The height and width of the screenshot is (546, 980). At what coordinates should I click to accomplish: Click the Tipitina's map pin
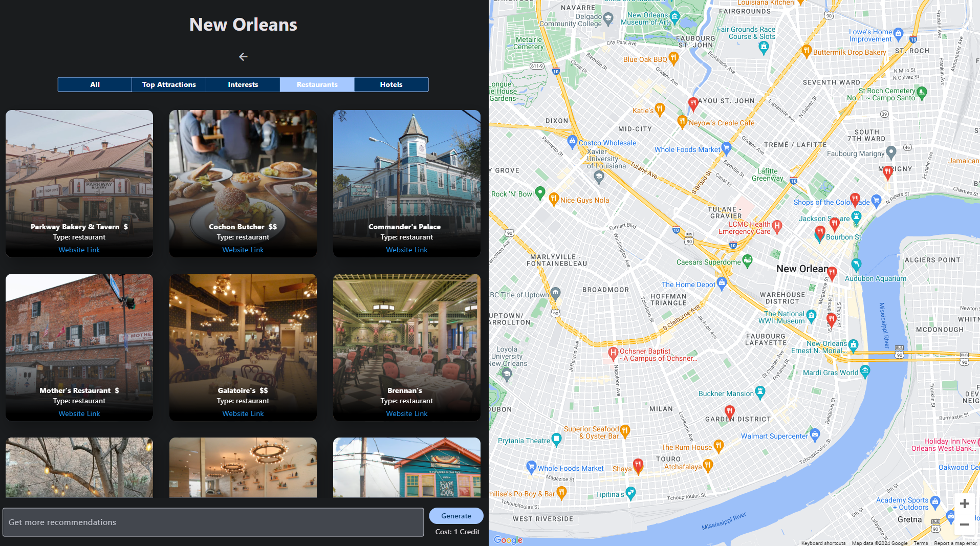click(630, 493)
